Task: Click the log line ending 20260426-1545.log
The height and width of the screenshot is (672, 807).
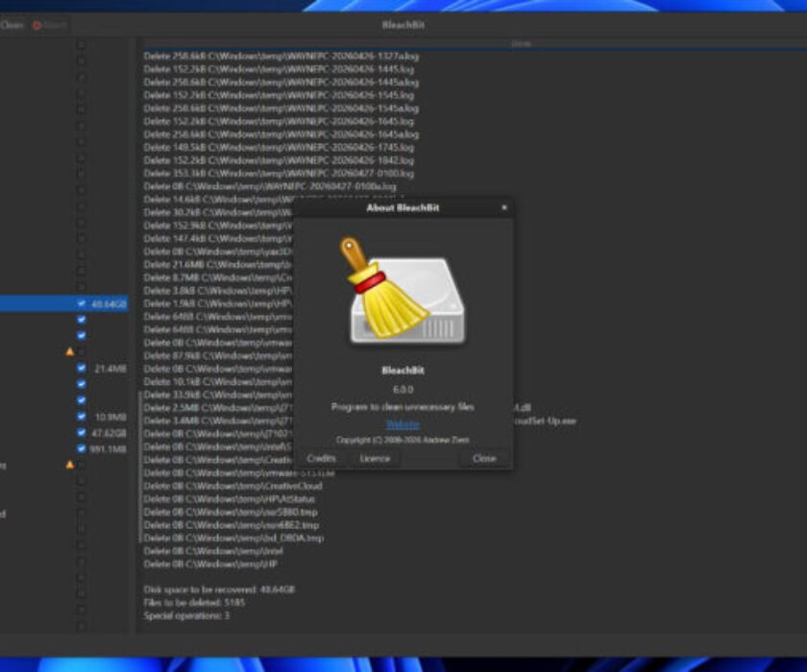Action: [x=279, y=95]
